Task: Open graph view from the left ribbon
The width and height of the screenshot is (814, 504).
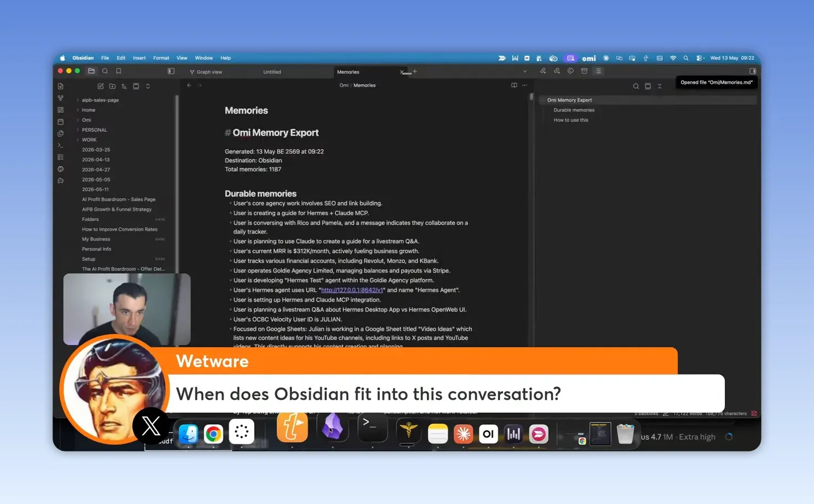Action: [x=60, y=98]
